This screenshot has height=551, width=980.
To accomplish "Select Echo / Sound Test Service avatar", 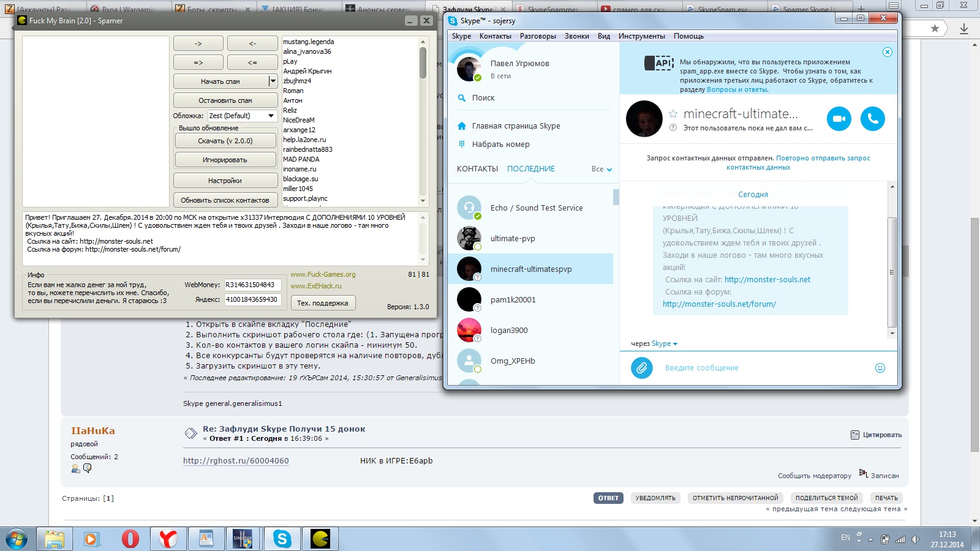I will pos(469,208).
